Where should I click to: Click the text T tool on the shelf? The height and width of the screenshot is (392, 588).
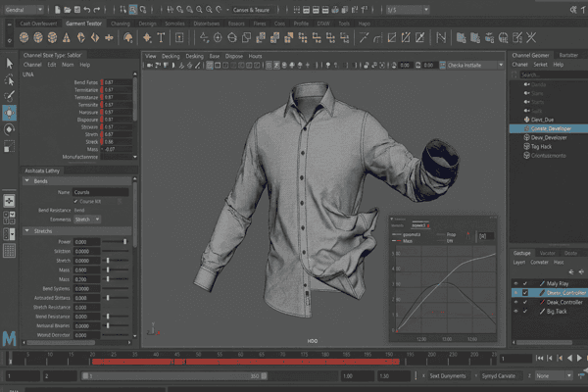(161, 37)
